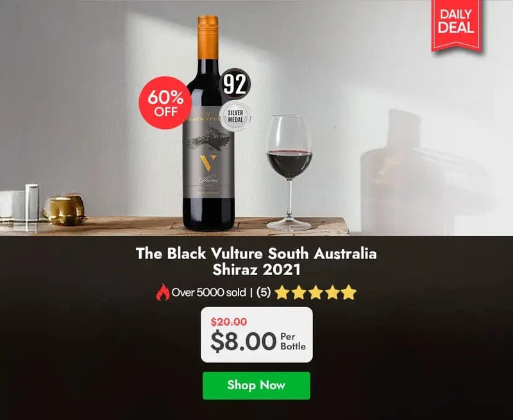Image resolution: width=513 pixels, height=420 pixels.
Task: Open The Black Vulture Shiraz 2021 title
Action: pyautogui.click(x=256, y=262)
